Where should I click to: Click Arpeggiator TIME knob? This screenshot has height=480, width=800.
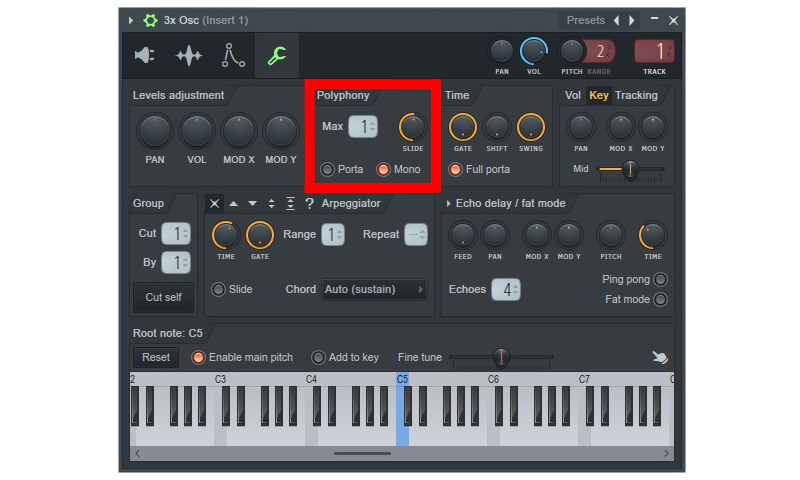coord(226,235)
